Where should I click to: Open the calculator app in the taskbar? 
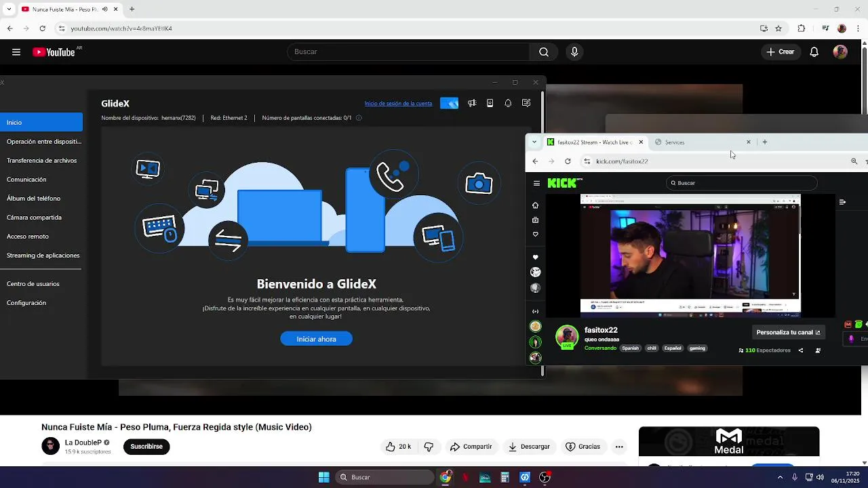click(x=505, y=477)
